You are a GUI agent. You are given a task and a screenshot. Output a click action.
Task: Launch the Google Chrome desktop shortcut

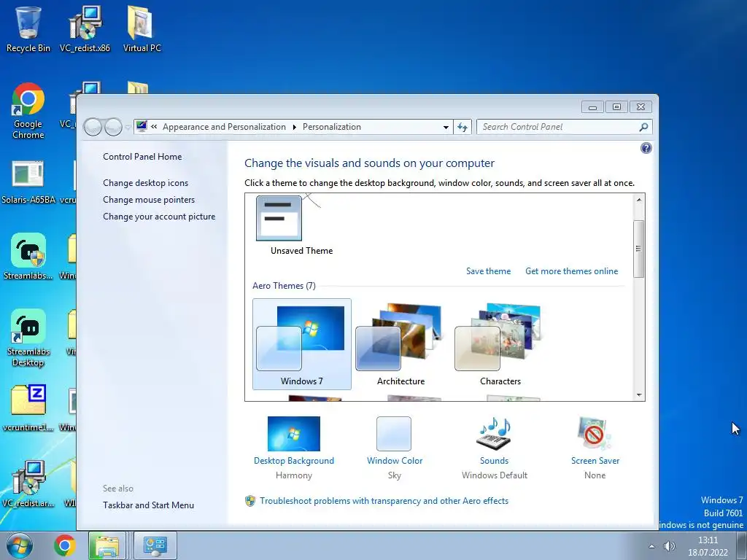pyautogui.click(x=28, y=111)
